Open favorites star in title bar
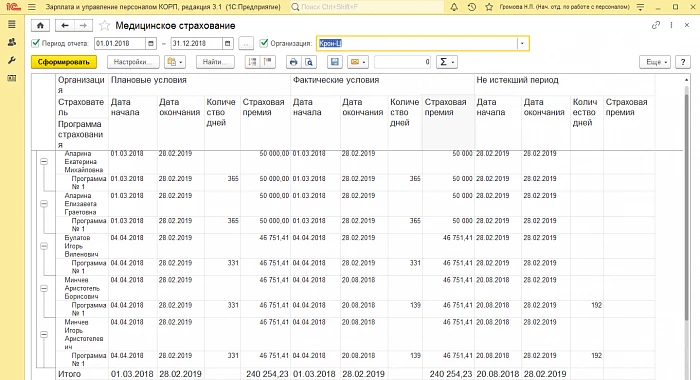Viewport: 700px width, 380px height. pos(489,7)
